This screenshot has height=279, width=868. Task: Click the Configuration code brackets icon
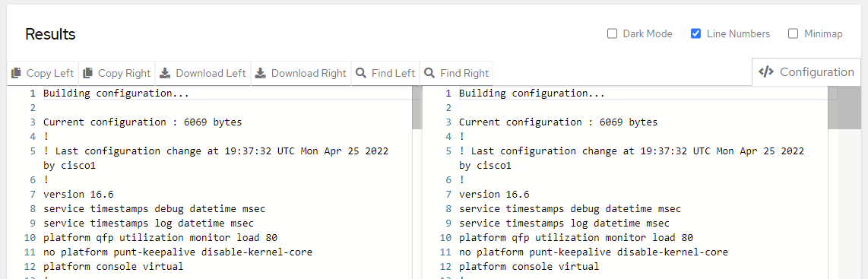pos(765,72)
